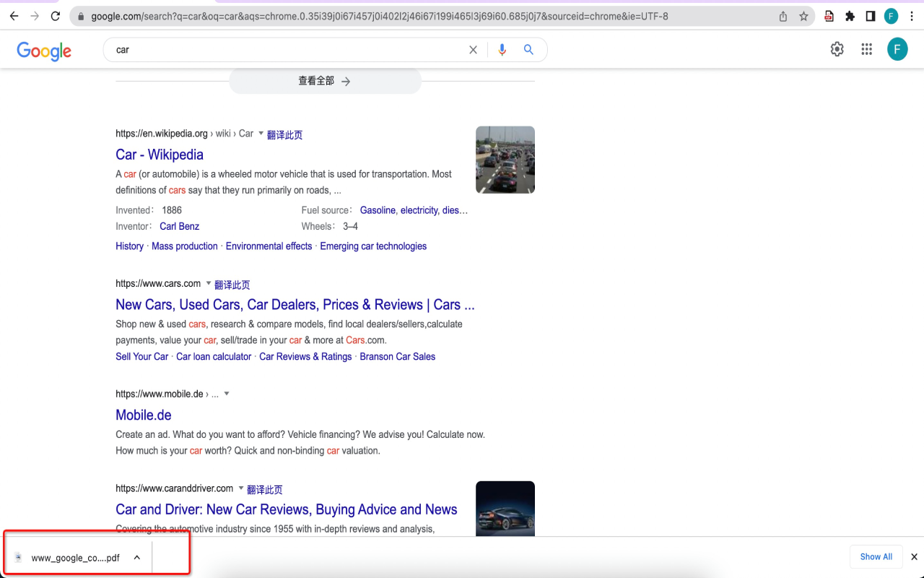Open the Mobile.de result
924x578 pixels.
coord(144,415)
